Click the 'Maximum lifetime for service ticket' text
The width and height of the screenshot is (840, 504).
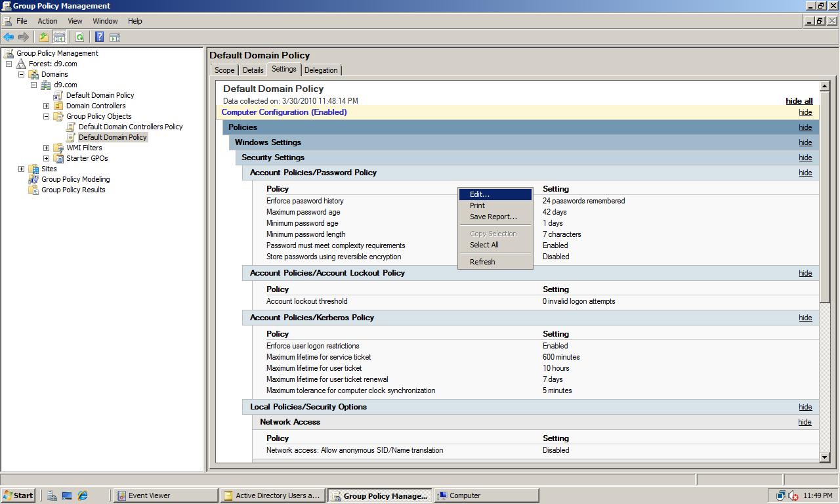pyautogui.click(x=319, y=357)
